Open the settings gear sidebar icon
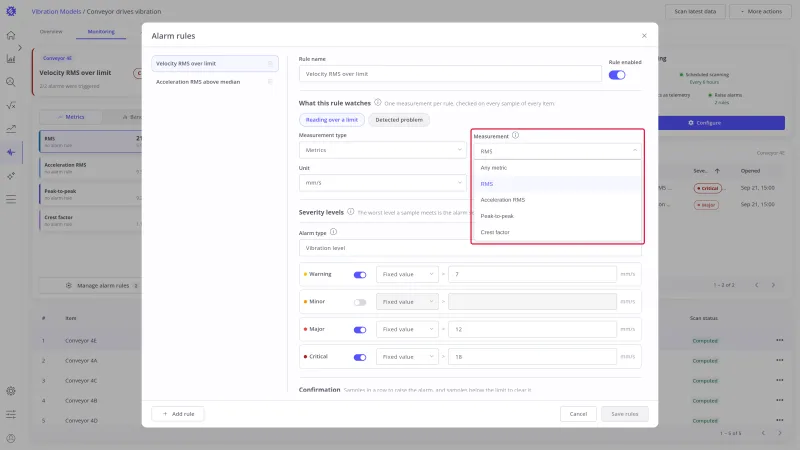Viewport: 800px width, 450px height. 11,391
